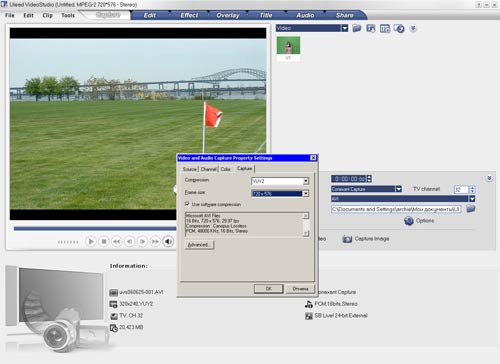The width and height of the screenshot is (500, 364).
Task: Click the help button in the title bar
Action: click(x=478, y=5)
